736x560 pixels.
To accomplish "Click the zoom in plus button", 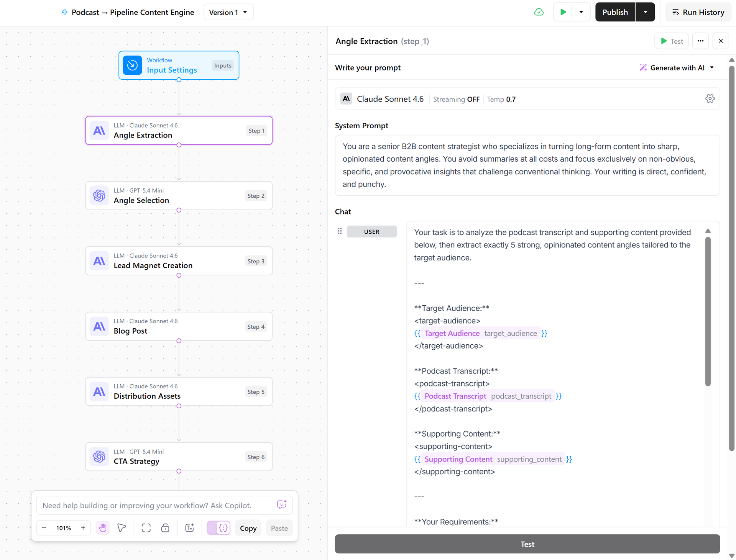I will (83, 528).
